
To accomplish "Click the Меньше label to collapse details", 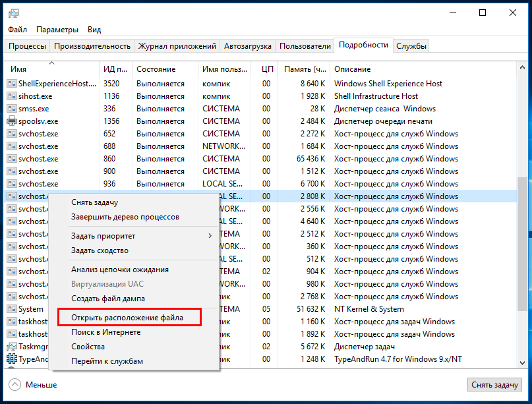I will click(x=42, y=385).
